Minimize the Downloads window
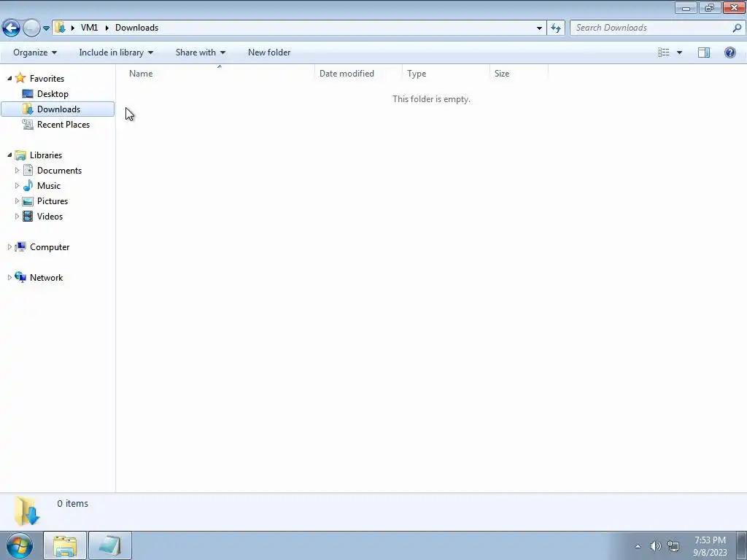 coord(686,7)
